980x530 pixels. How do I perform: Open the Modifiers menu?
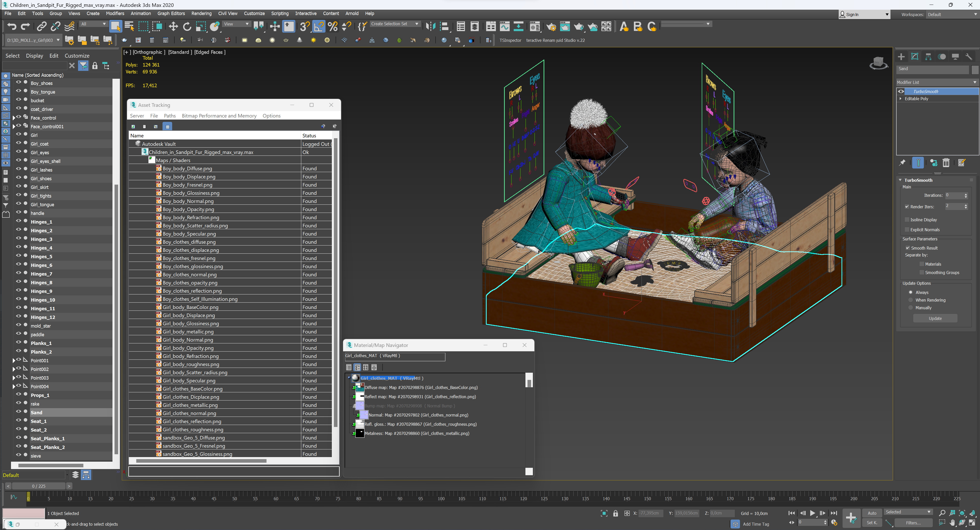pyautogui.click(x=115, y=13)
